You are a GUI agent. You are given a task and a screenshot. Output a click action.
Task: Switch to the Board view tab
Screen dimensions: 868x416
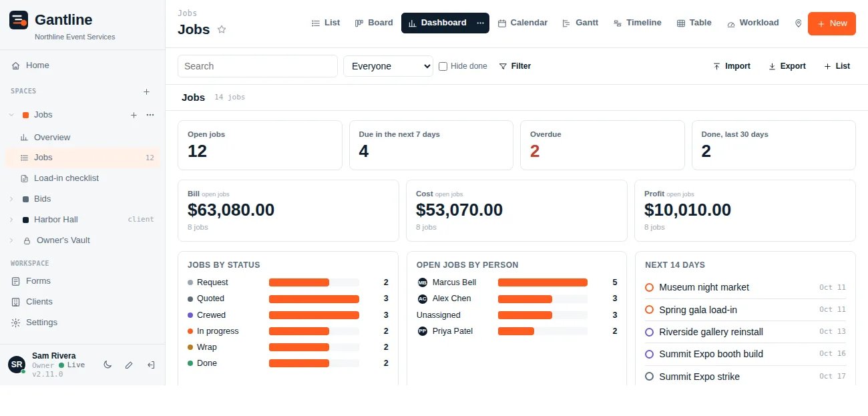tap(374, 23)
